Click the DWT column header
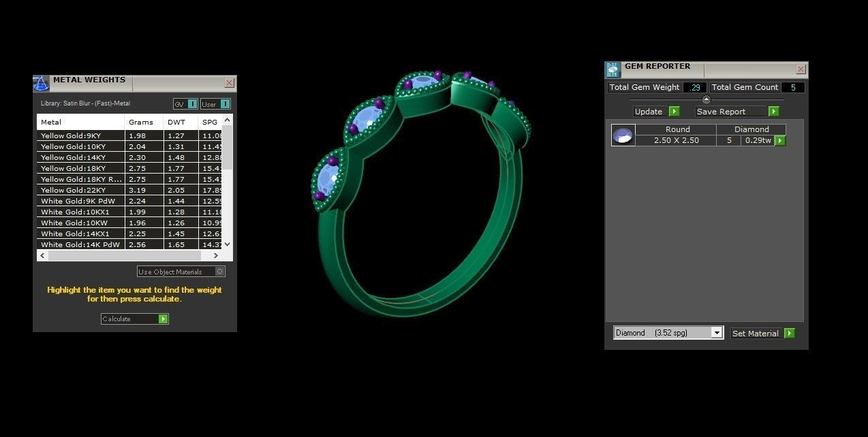 pos(181,122)
